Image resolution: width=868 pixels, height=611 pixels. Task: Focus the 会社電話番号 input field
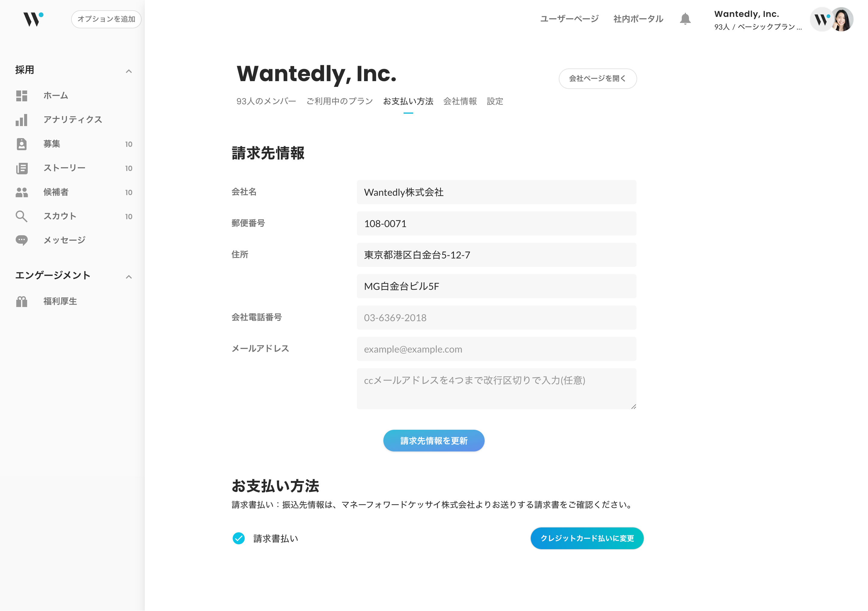[x=496, y=318]
